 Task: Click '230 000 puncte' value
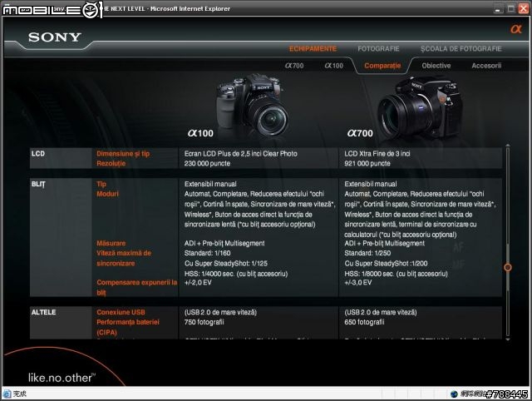pyautogui.click(x=207, y=164)
